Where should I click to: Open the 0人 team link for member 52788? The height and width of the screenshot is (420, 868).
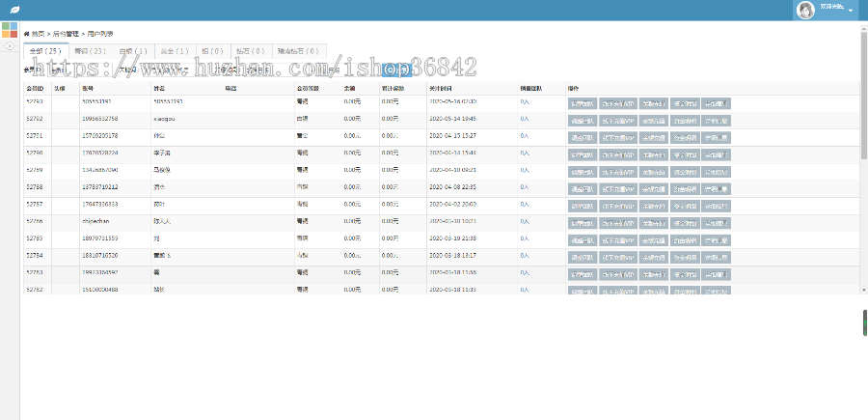[x=524, y=187]
